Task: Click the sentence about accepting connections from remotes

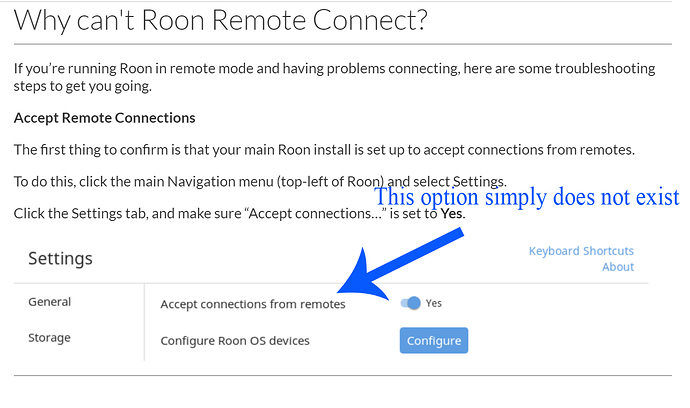Action: click(324, 150)
